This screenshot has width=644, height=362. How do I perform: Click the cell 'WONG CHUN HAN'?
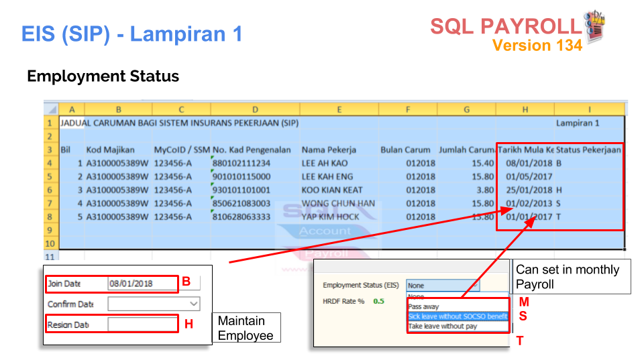(x=338, y=204)
